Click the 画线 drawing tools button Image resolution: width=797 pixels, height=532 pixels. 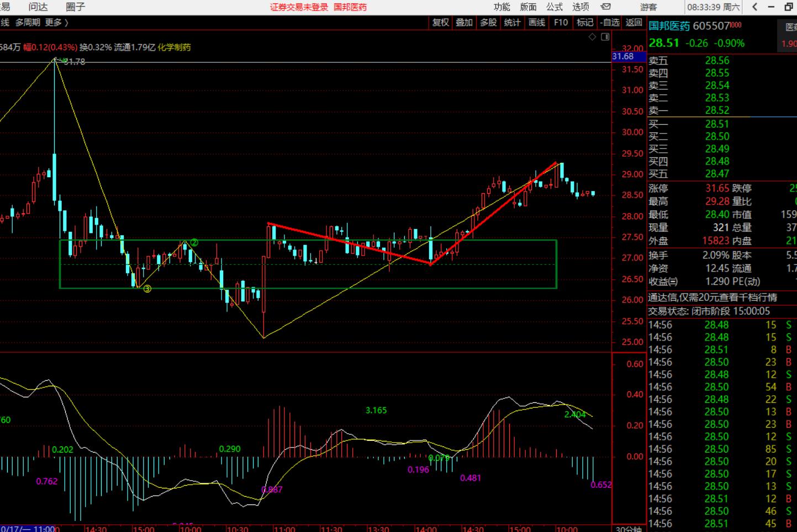click(x=536, y=23)
